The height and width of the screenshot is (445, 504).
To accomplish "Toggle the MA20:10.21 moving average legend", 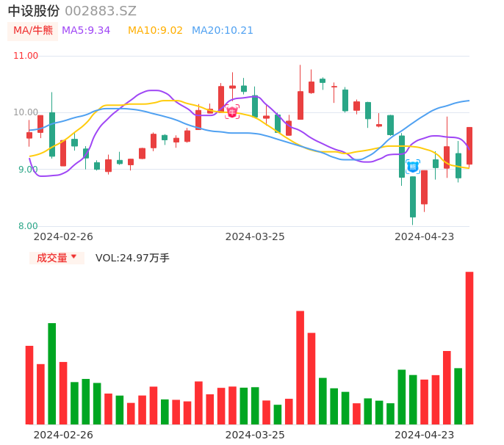I will tap(222, 31).
